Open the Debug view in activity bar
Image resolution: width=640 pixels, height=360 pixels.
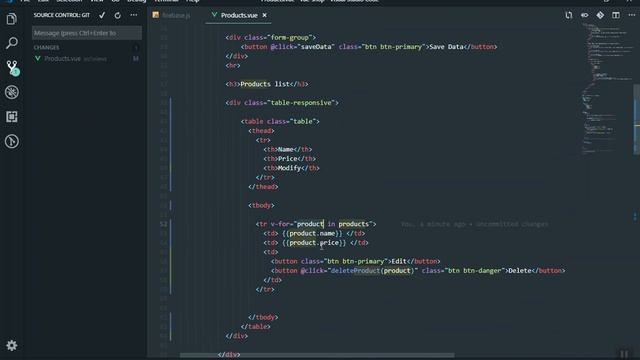pos(12,92)
